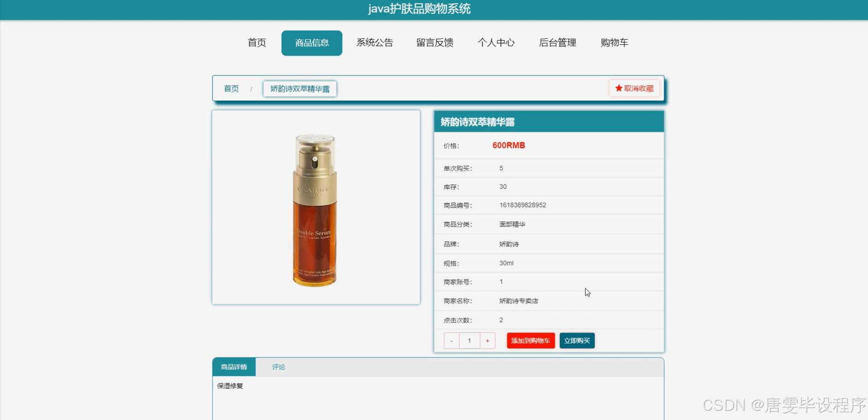Viewport: 868px width, 420px height.
Task: Click the 首页 breadcrumb link
Action: [x=231, y=88]
